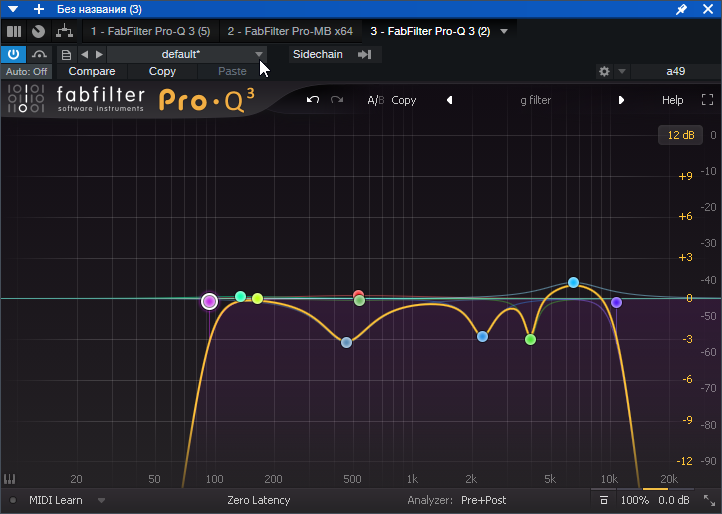Go to previous preset arrow
Image resolution: width=722 pixels, height=514 pixels.
84,54
